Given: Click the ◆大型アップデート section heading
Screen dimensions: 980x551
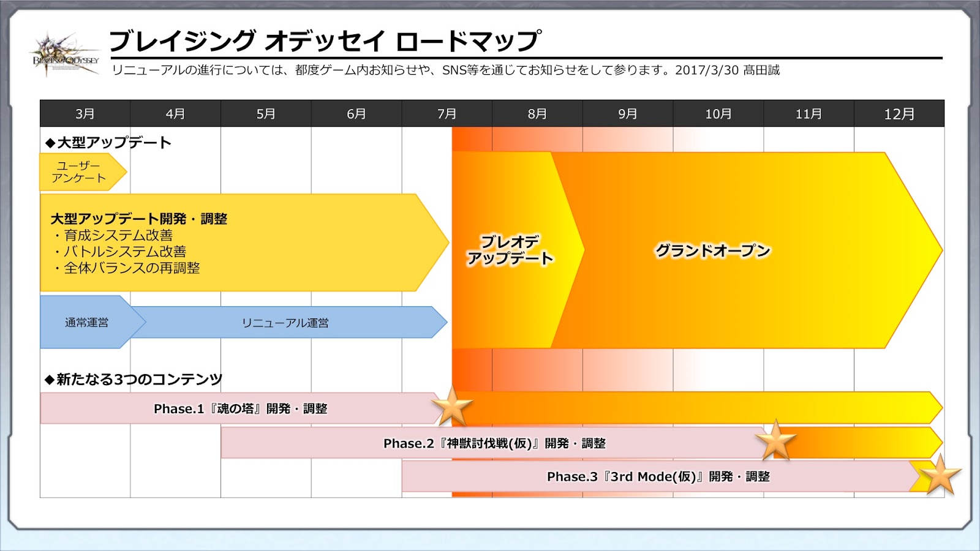Looking at the screenshot, I should [108, 143].
